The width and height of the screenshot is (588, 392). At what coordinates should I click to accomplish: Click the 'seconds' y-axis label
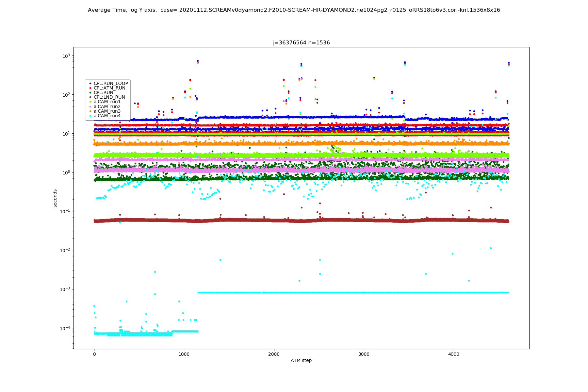pos(55,198)
